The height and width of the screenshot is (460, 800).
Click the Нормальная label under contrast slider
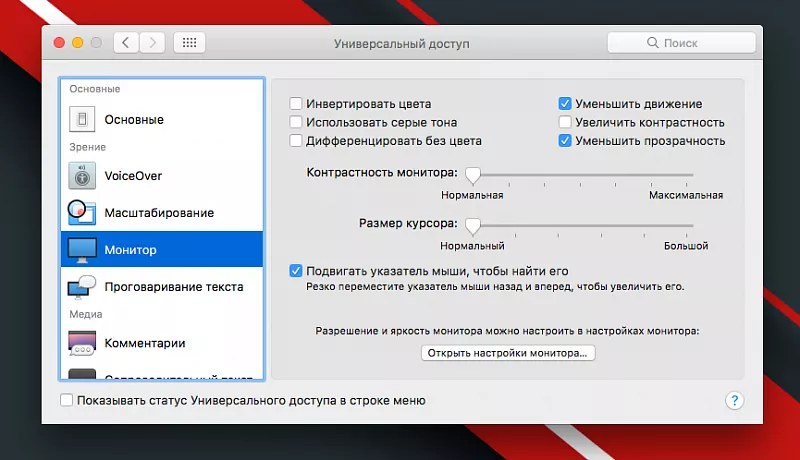[x=472, y=195]
